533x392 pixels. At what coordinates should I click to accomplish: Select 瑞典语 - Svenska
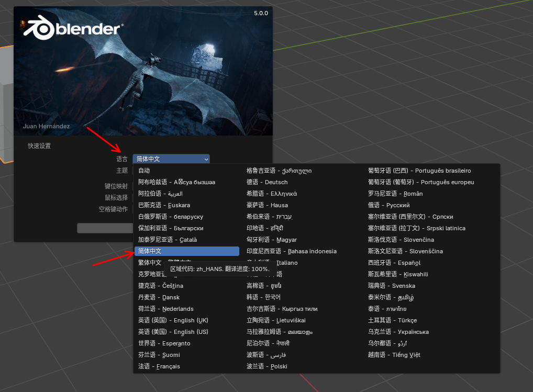click(x=432, y=286)
